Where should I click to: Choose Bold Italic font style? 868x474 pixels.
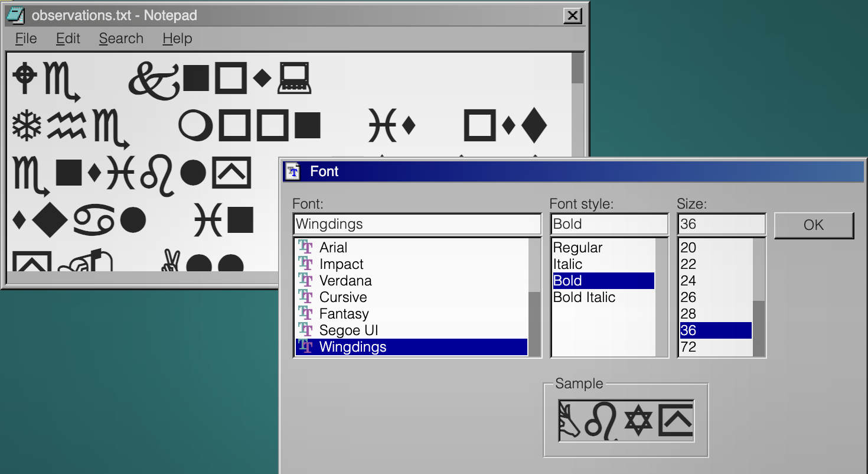(603, 297)
